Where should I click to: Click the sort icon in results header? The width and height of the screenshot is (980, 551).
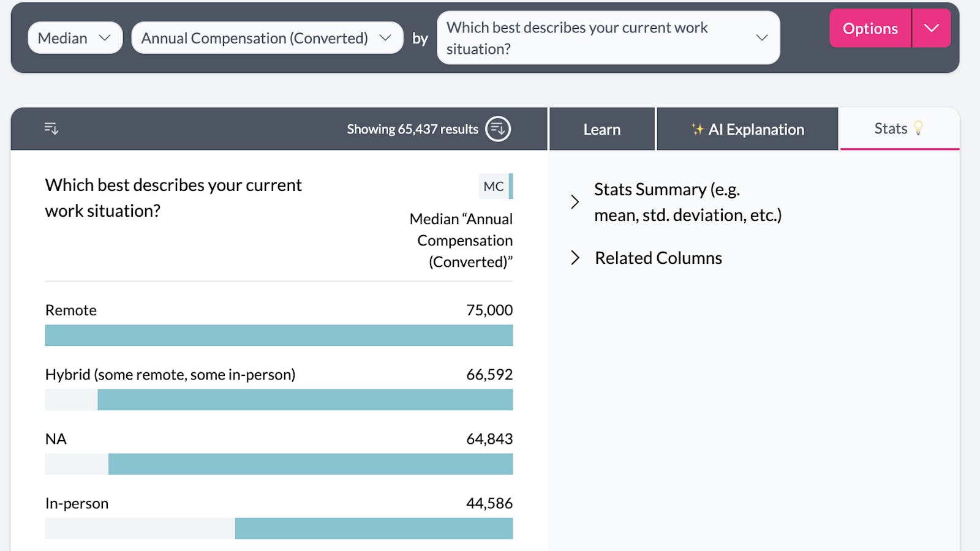click(51, 129)
